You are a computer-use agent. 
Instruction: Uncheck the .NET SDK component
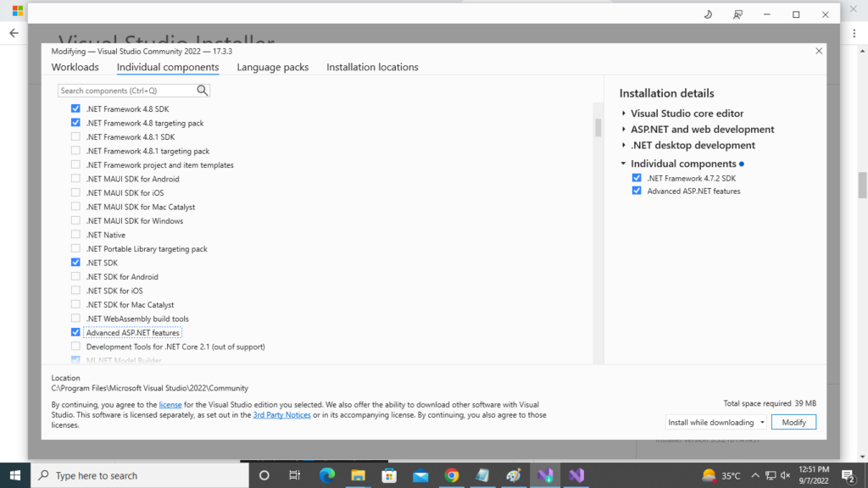click(75, 262)
